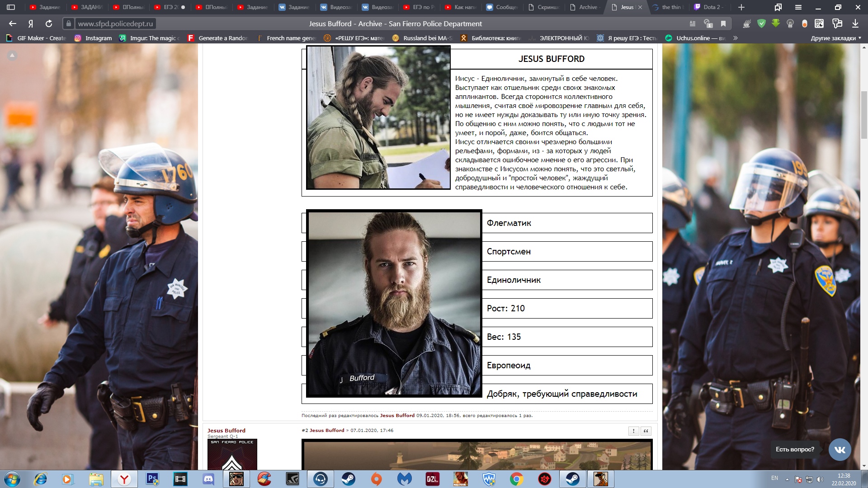The image size is (868, 488).
Task: Open Discord from the taskbar
Action: (208, 479)
